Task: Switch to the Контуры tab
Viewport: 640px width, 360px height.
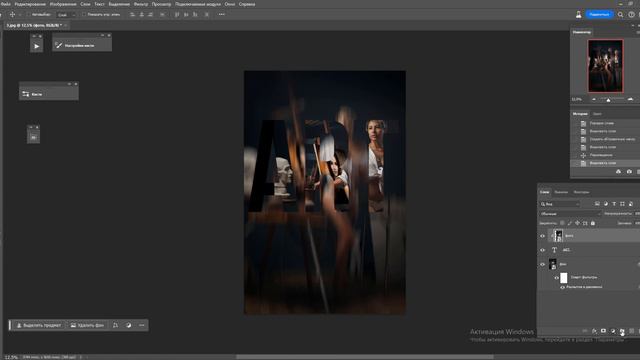Action: tap(582, 192)
